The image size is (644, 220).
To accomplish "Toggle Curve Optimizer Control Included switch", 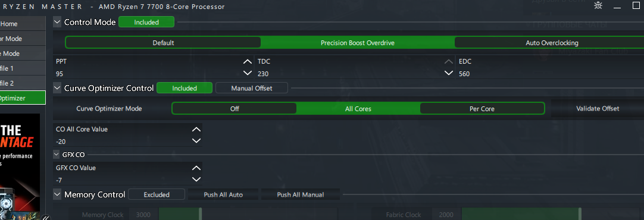I will click(x=185, y=88).
